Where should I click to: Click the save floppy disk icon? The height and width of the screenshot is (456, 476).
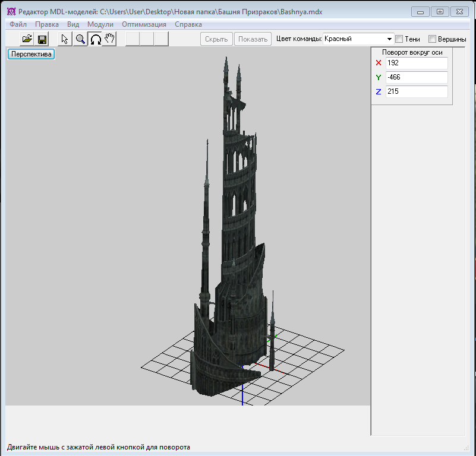pyautogui.click(x=42, y=39)
